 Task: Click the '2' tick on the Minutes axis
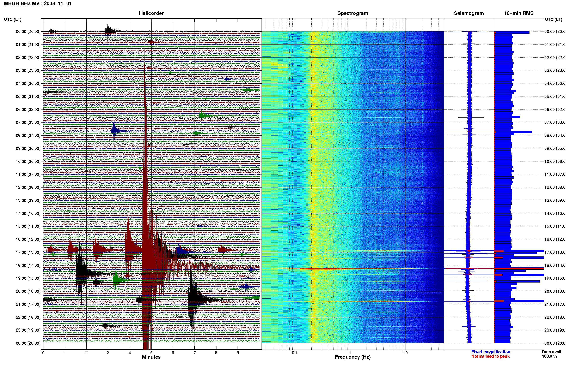(87, 353)
